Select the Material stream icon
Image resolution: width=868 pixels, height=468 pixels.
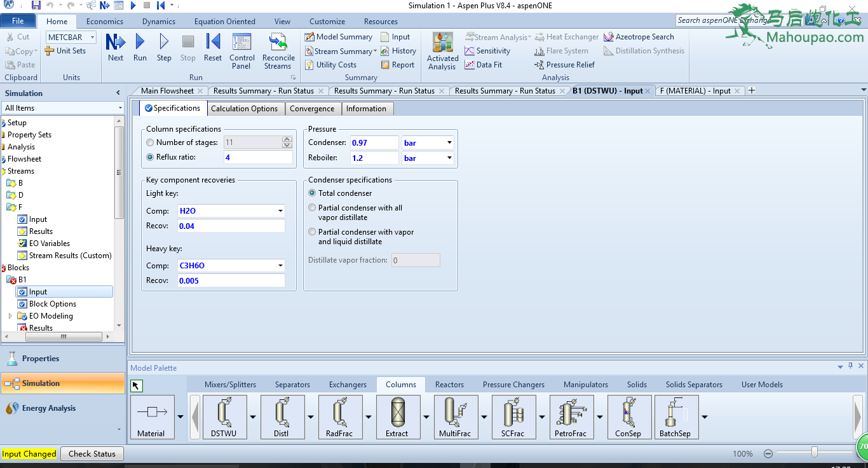click(151, 417)
